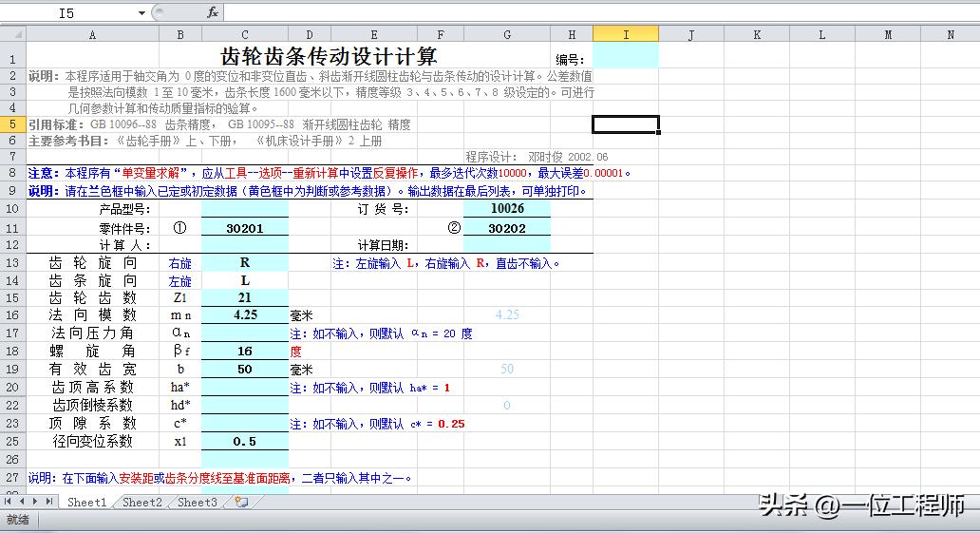Select the face width cell 50 in column C
Viewport: 980px width, 533px height.
pyautogui.click(x=244, y=369)
